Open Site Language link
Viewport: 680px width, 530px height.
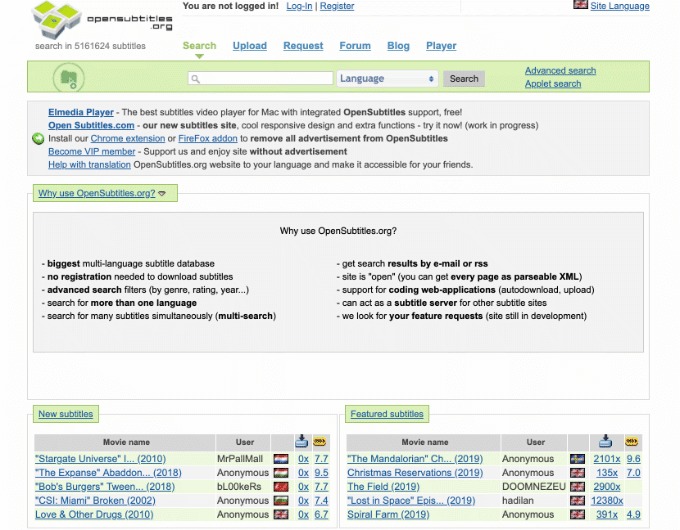[x=620, y=6]
